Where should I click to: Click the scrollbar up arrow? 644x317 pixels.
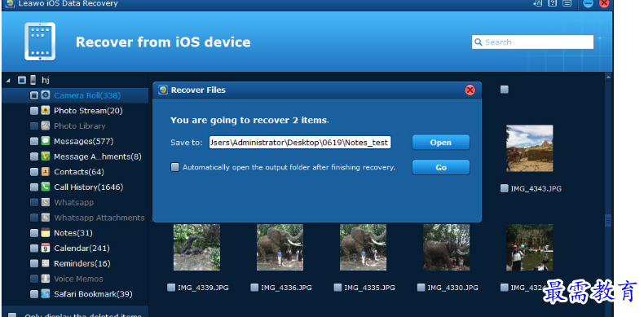pyautogui.click(x=608, y=77)
